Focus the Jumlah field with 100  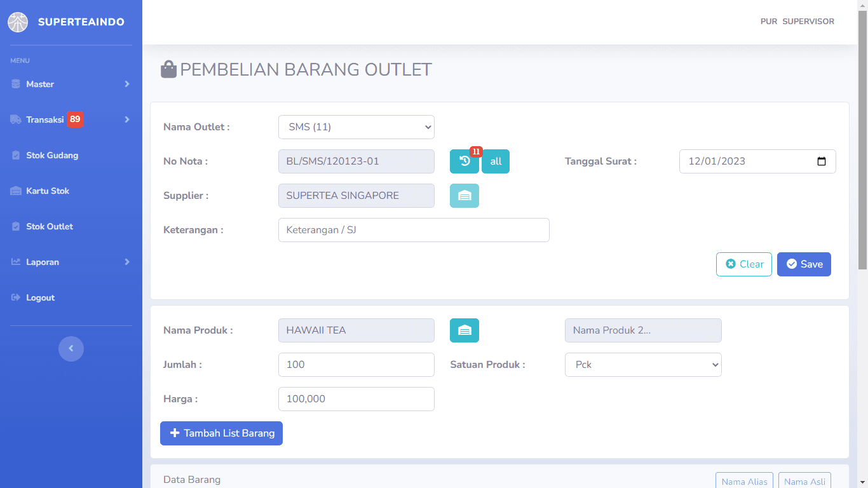click(356, 365)
